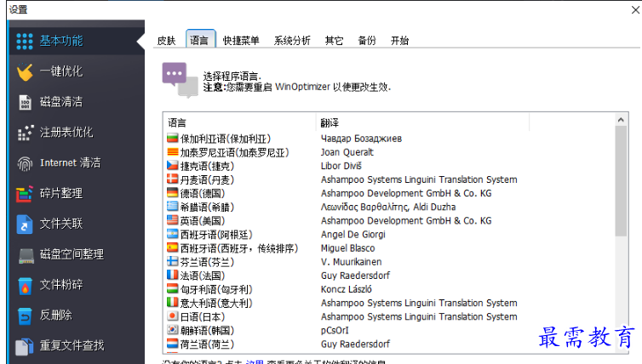Viewport: 642px width, 364px height.
Task: Switch to the 其它 tab
Action: pos(334,41)
